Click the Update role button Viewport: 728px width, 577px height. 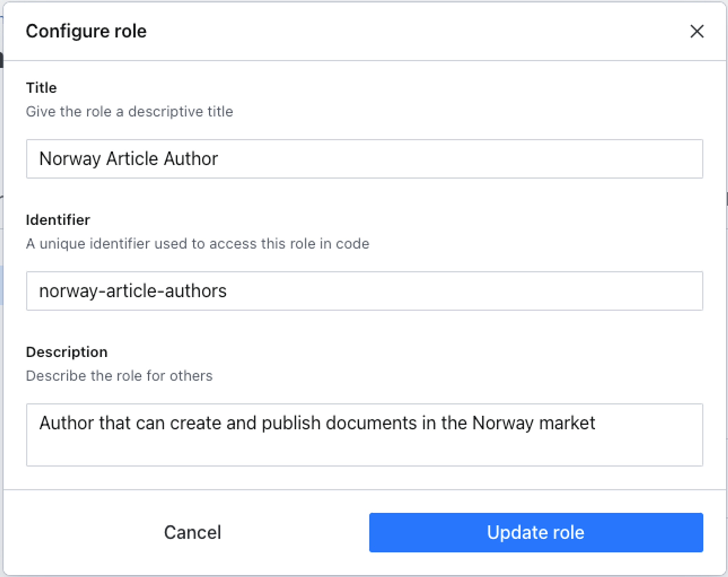(536, 532)
